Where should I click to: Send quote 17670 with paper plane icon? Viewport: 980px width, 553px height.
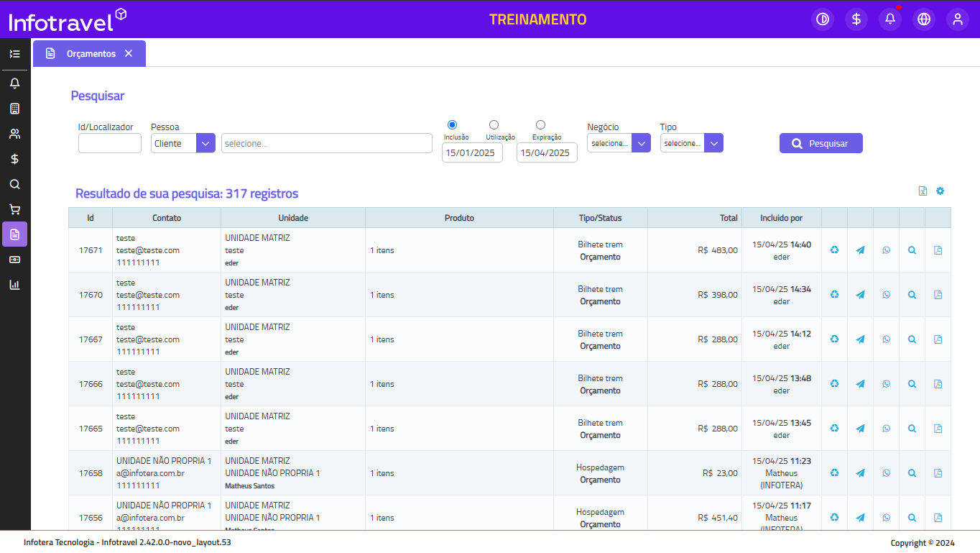860,295
